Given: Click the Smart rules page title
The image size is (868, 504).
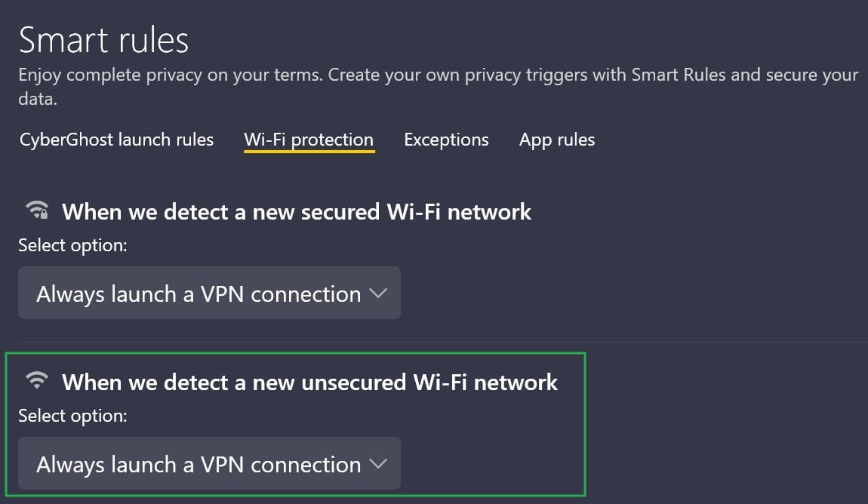Looking at the screenshot, I should [104, 40].
